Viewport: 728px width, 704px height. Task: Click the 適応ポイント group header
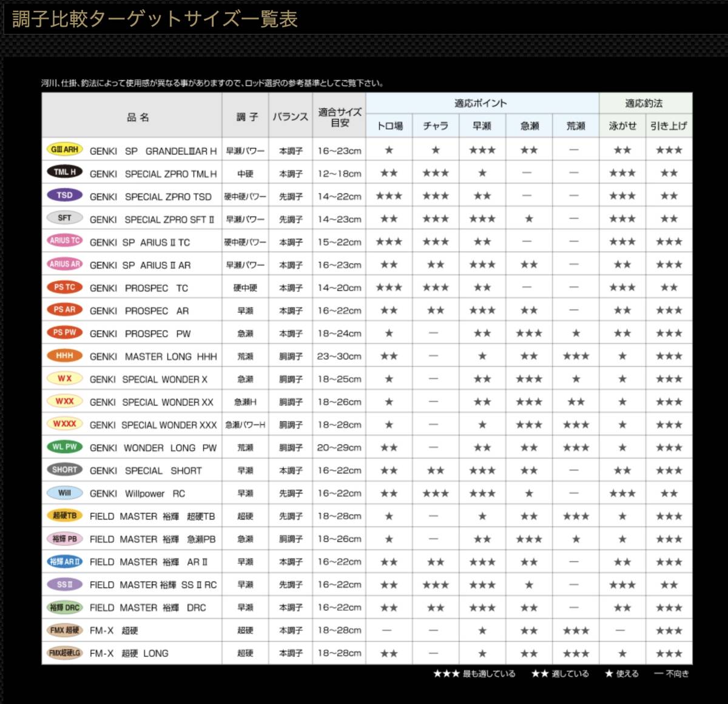pyautogui.click(x=480, y=103)
